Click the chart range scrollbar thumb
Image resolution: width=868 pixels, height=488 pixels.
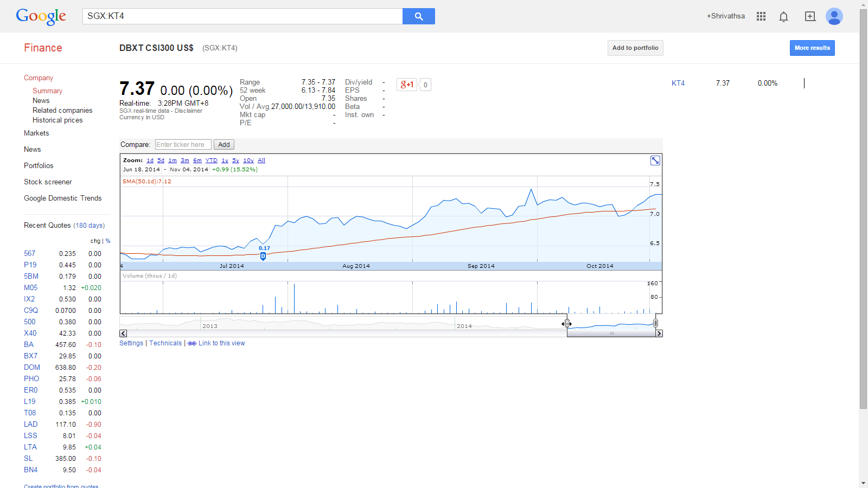pos(611,333)
